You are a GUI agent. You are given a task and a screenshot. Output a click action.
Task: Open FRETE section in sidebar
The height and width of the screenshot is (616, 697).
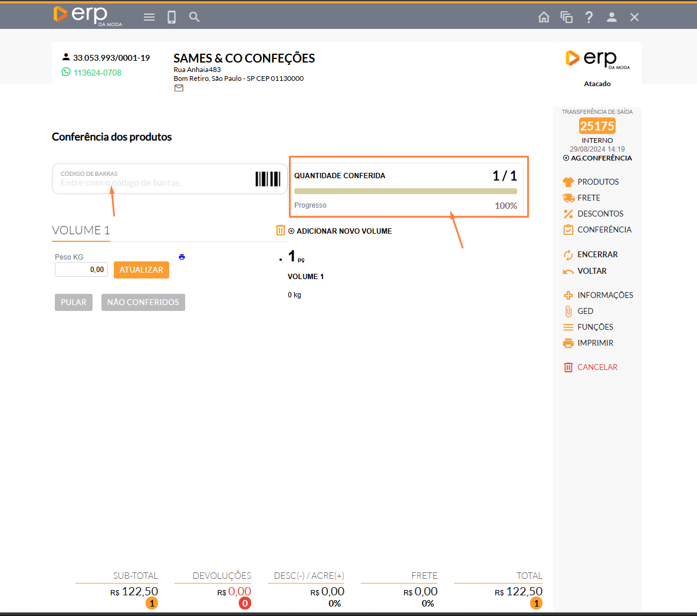(588, 198)
